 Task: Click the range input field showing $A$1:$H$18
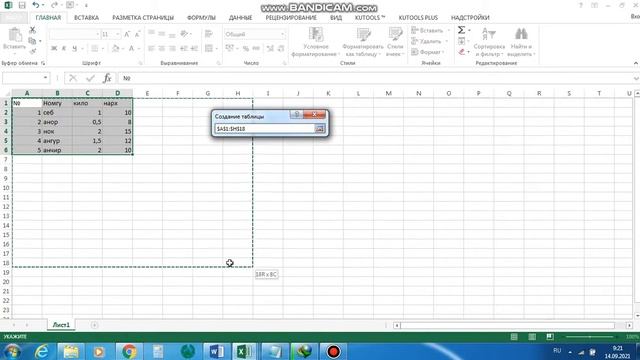265,129
